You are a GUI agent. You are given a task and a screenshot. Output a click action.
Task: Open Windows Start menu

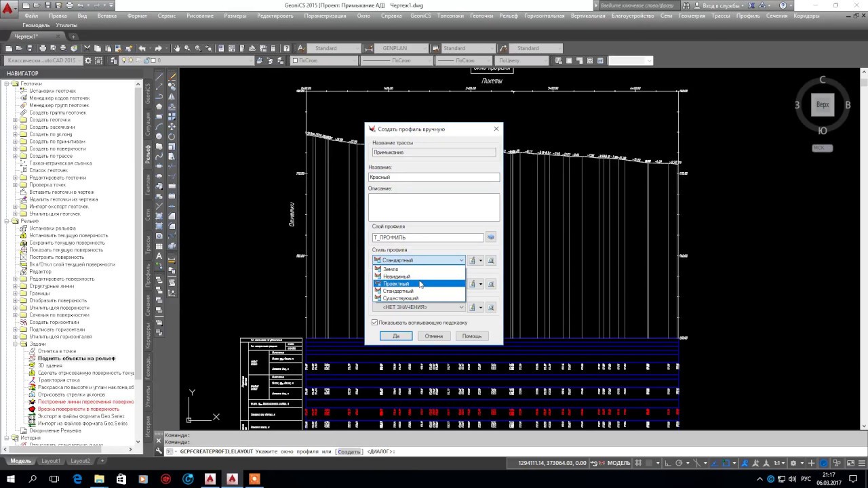[11, 479]
